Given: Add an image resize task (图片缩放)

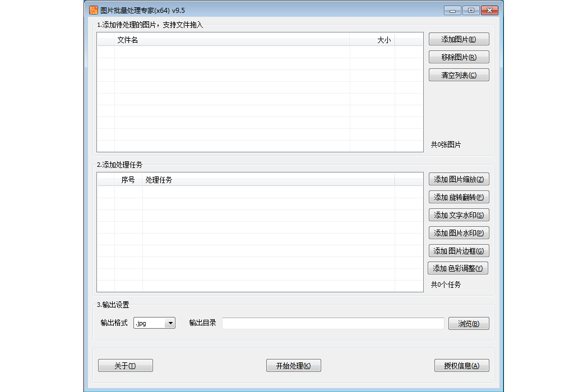Looking at the screenshot, I should 459,179.
